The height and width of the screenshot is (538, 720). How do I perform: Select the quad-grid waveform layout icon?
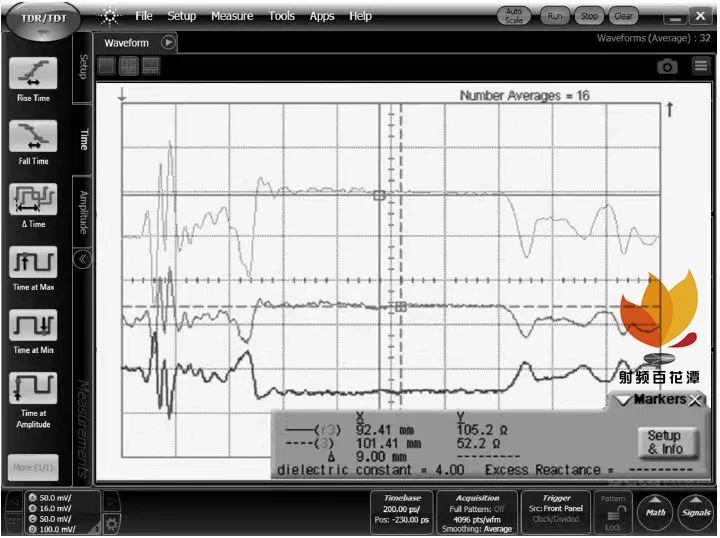[x=129, y=66]
